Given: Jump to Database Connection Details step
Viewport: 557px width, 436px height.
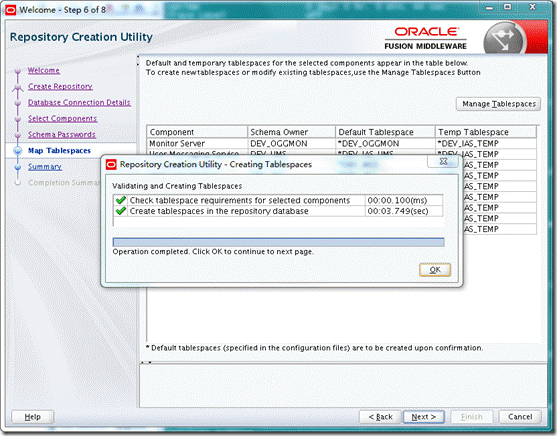Looking at the screenshot, I should coord(79,102).
